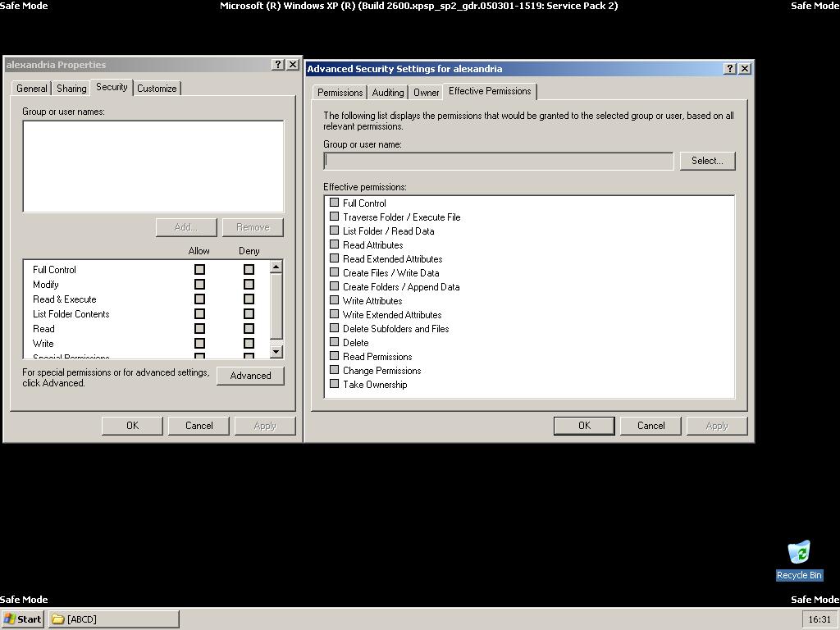Image resolution: width=840 pixels, height=630 pixels.
Task: Click Read Extended Attributes checkbox
Action: click(x=335, y=258)
